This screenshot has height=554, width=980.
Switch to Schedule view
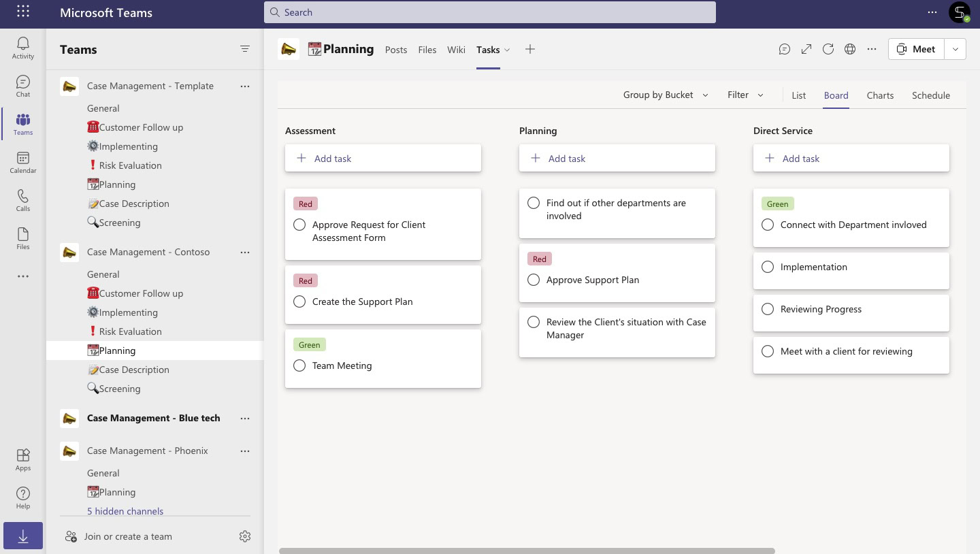pos(931,95)
